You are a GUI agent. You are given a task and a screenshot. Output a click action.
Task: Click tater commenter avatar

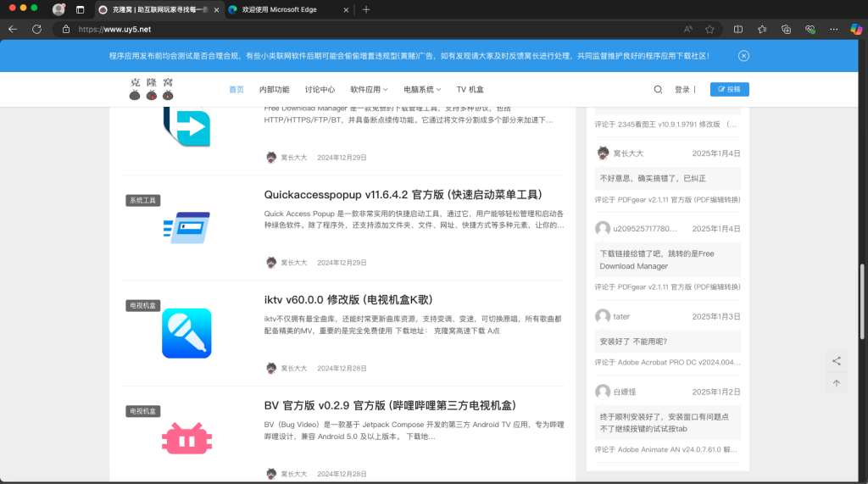pyautogui.click(x=603, y=316)
